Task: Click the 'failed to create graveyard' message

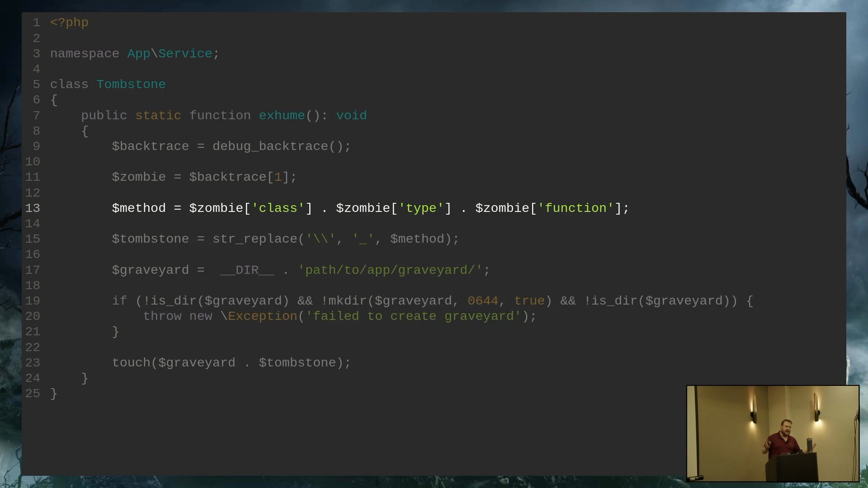Action: point(413,316)
